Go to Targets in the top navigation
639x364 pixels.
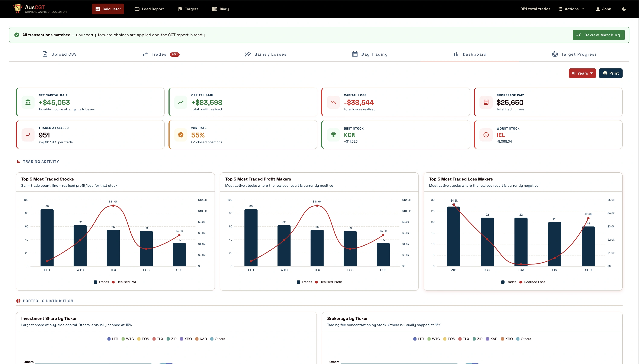(x=188, y=9)
